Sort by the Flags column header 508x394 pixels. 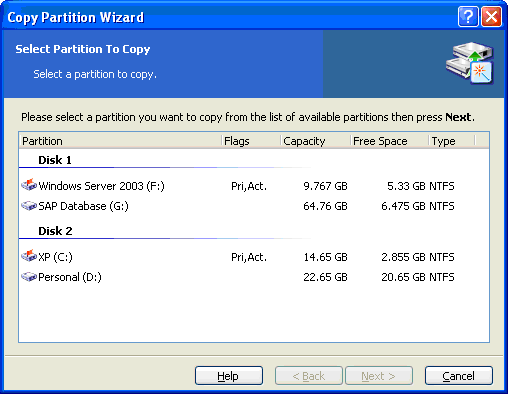tap(251, 141)
